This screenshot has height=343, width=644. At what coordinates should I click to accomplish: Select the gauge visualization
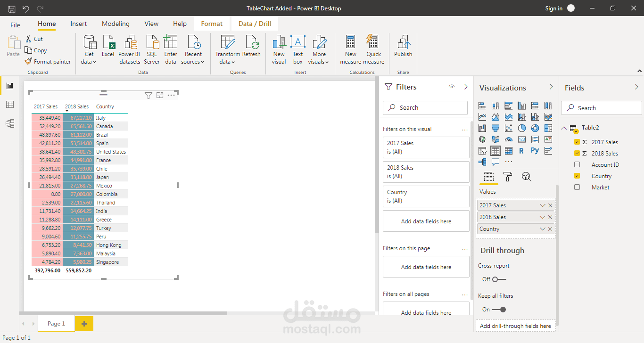click(509, 139)
